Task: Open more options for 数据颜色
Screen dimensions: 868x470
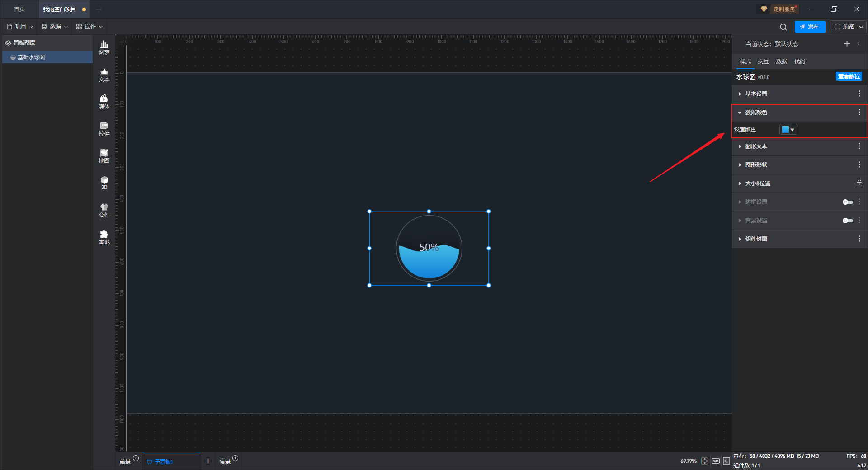Action: (859, 112)
